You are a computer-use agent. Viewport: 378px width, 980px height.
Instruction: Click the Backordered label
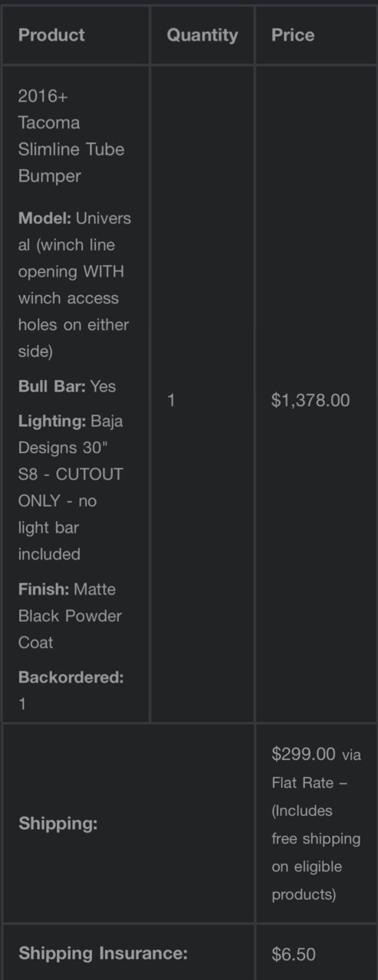tap(71, 677)
